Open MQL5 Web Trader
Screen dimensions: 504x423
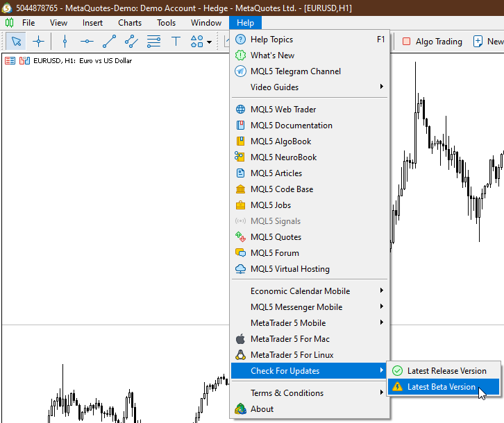point(310,110)
